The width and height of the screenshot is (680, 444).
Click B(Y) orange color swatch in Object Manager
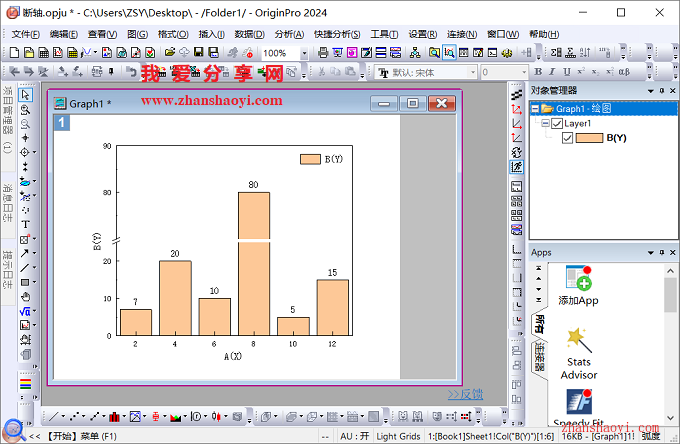click(x=589, y=138)
